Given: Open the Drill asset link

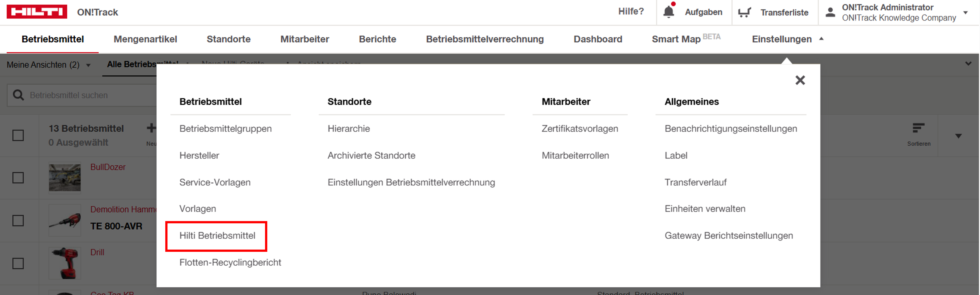Looking at the screenshot, I should tap(97, 252).
